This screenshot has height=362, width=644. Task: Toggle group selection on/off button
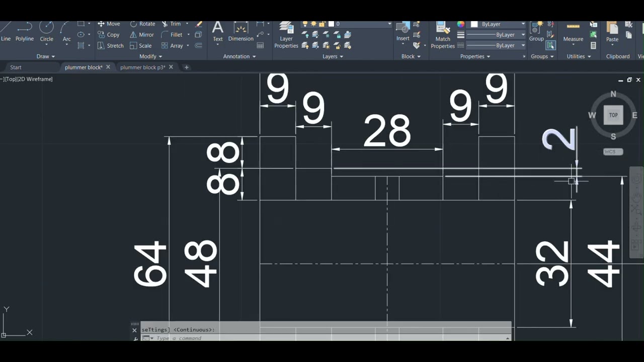(550, 46)
